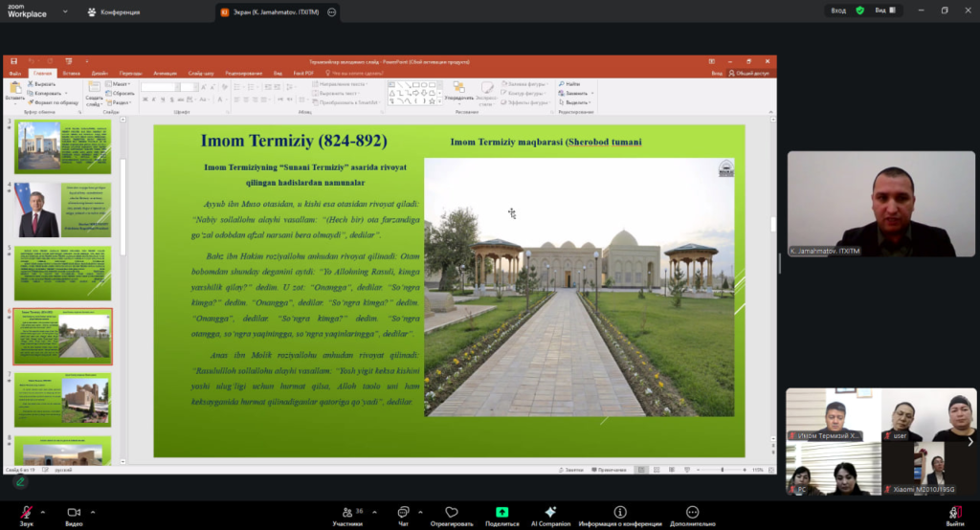The image size is (980, 530).
Task: Click the Отреагировать reactions heart icon
Action: (452, 513)
